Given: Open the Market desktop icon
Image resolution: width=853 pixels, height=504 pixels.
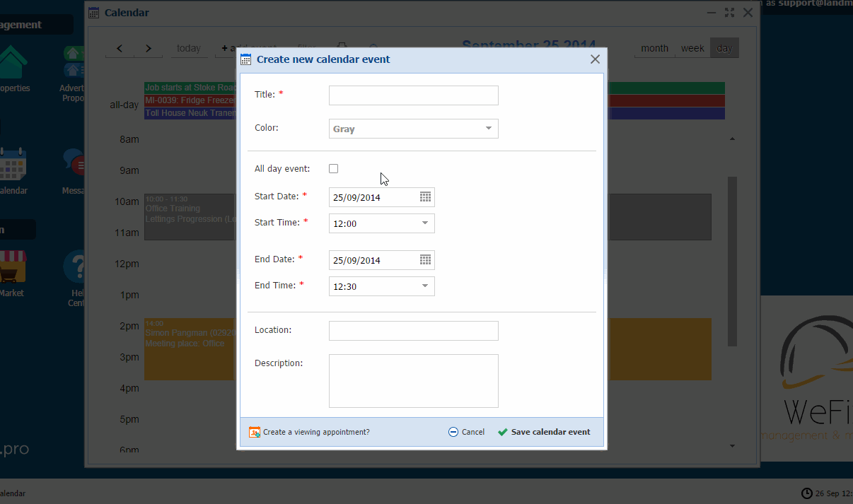Looking at the screenshot, I should 12,267.
